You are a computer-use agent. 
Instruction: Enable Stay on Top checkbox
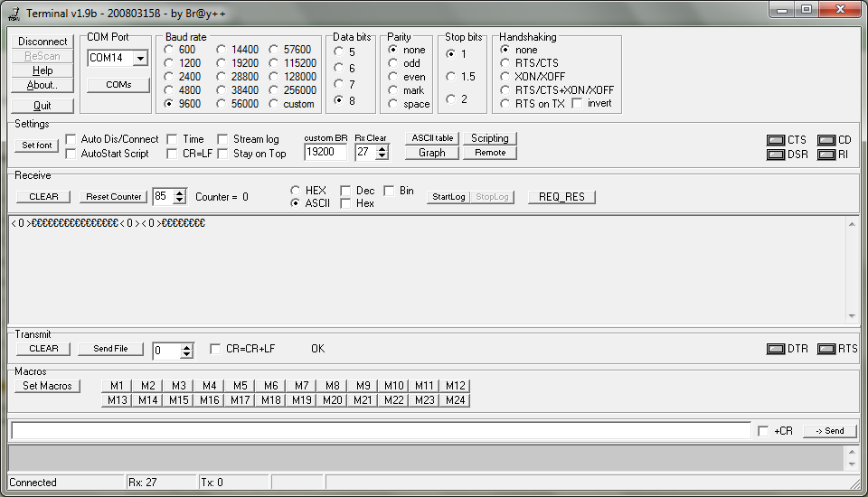click(x=222, y=154)
